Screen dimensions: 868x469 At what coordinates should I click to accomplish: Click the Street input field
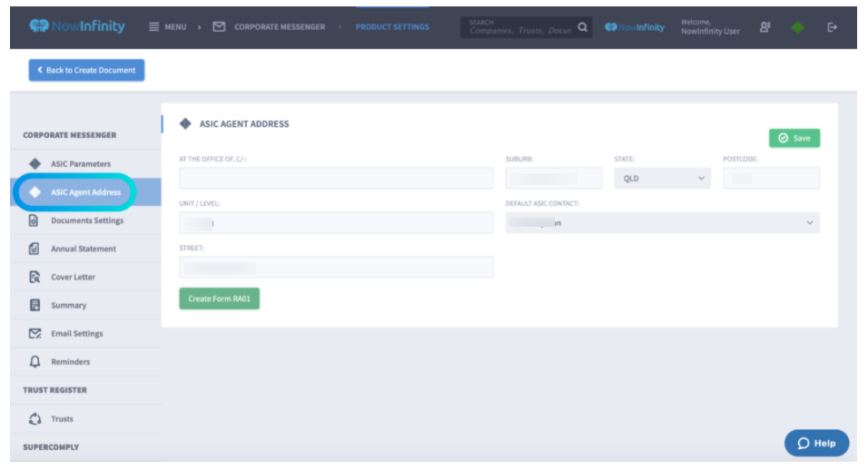pyautogui.click(x=336, y=267)
